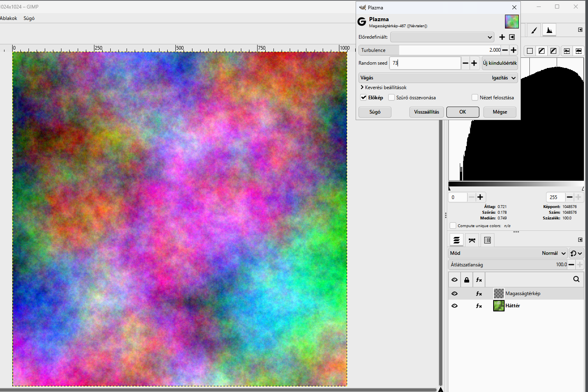Open the layer mode group switcher dropdown

(x=576, y=253)
